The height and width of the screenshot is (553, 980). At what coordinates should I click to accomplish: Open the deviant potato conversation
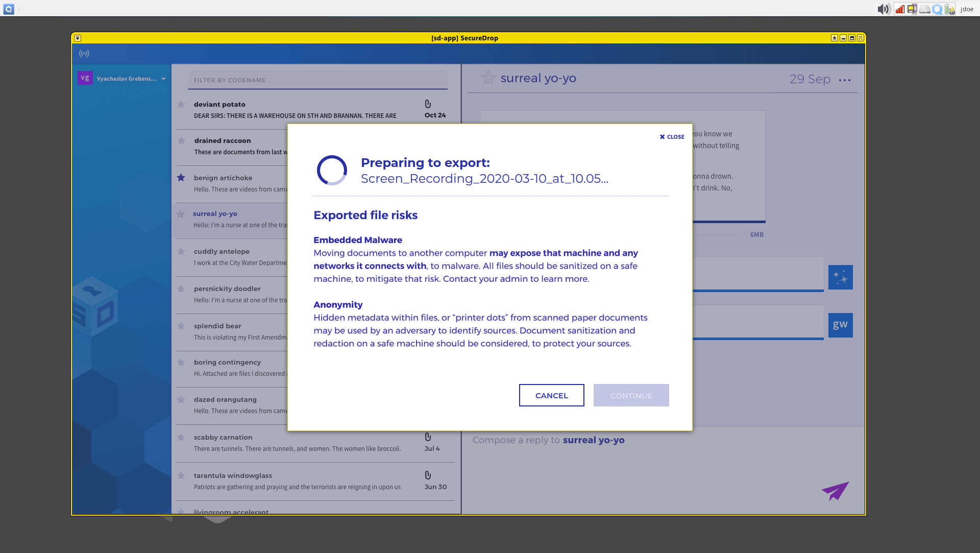tap(315, 110)
